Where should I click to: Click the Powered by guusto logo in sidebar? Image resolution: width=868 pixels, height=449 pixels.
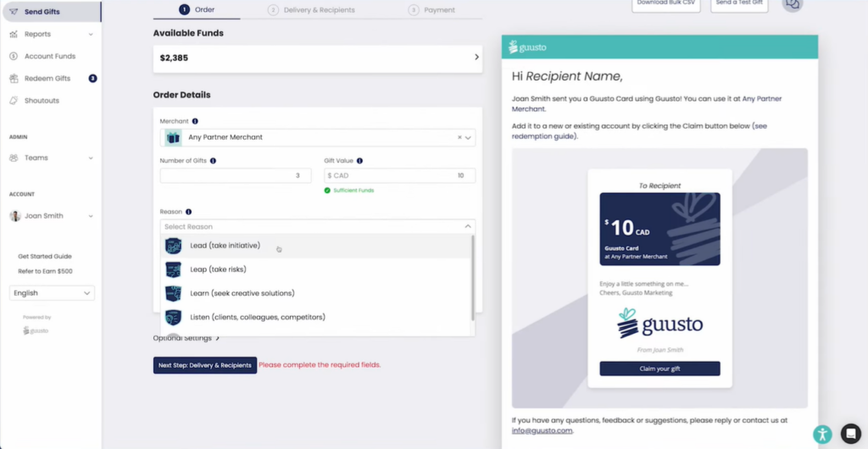click(x=36, y=330)
